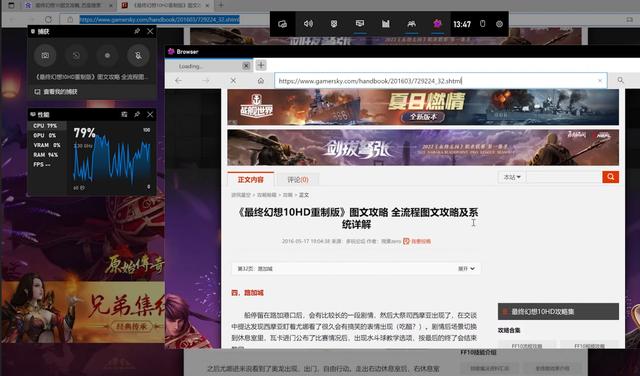Click the purple Browser widget icon in Game Bar
Viewport: 640px width, 376px height.
(x=437, y=24)
